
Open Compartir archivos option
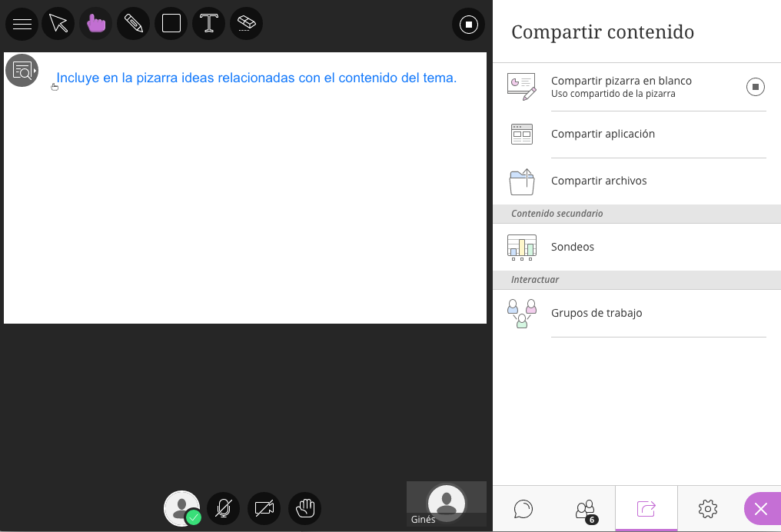636,181
